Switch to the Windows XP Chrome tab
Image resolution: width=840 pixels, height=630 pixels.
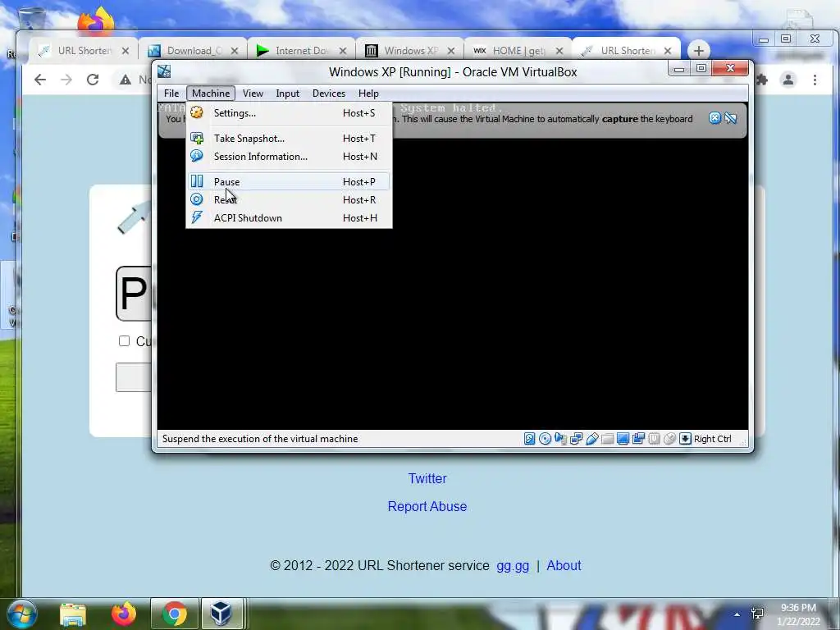click(410, 51)
